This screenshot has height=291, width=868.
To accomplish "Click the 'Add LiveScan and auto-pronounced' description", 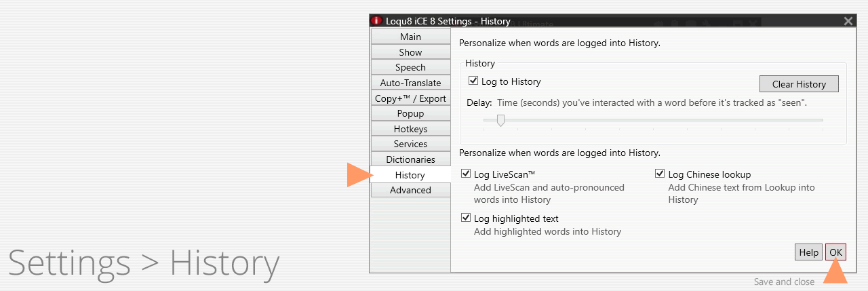I will click(x=549, y=193).
